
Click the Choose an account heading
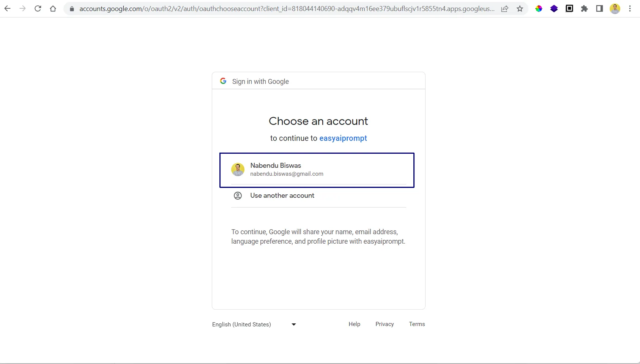point(318,121)
